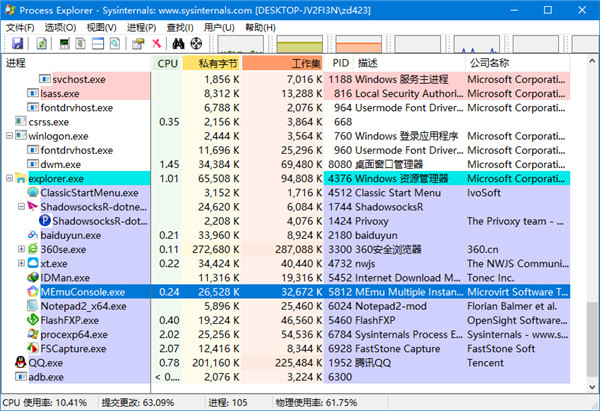Click the Find Window's Process target icon
Screen dimensions: 600x411
pos(197,44)
